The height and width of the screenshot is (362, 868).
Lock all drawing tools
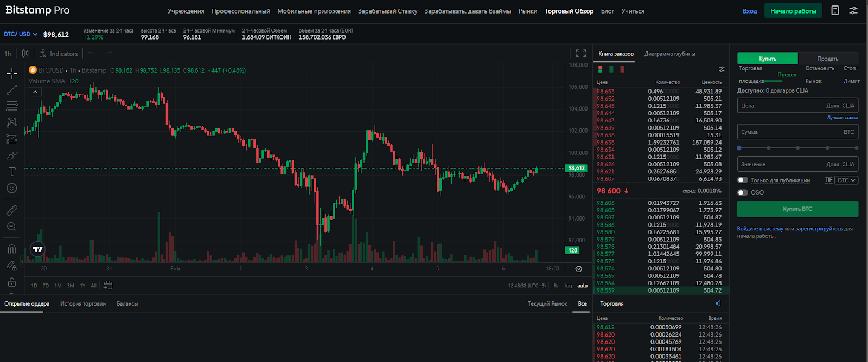(12, 282)
